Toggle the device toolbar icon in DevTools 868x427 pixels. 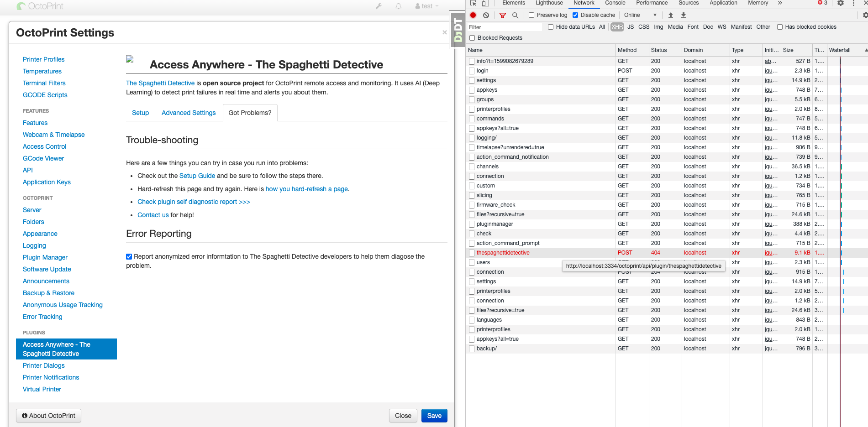tap(485, 3)
